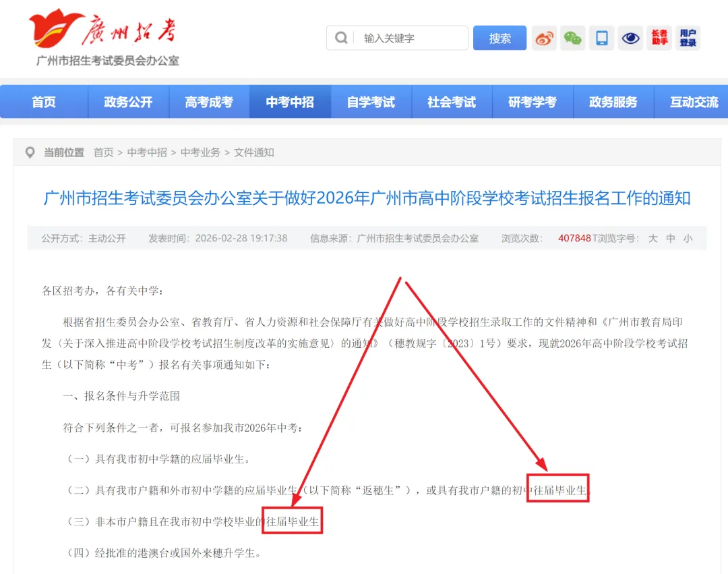Open the 研考学考 navigation item
This screenshot has height=574, width=728.
coord(533,102)
